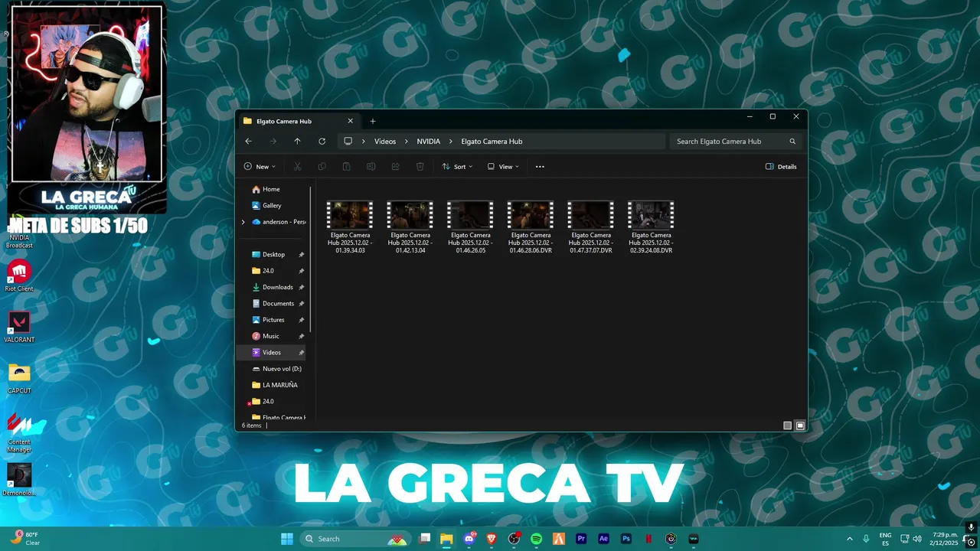Open Brave browser from the taskbar
Screen dimensions: 980x551
click(x=492, y=539)
